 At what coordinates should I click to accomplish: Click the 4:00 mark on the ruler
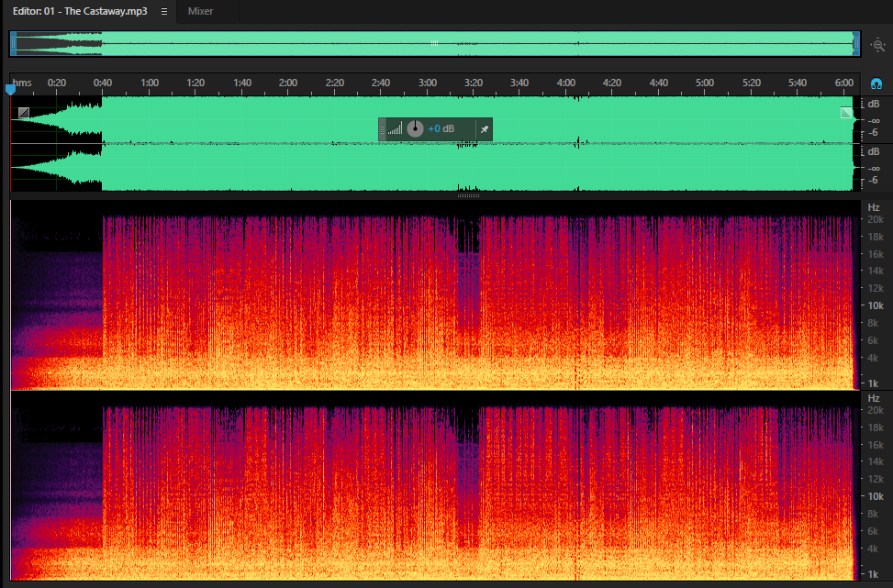tap(566, 83)
